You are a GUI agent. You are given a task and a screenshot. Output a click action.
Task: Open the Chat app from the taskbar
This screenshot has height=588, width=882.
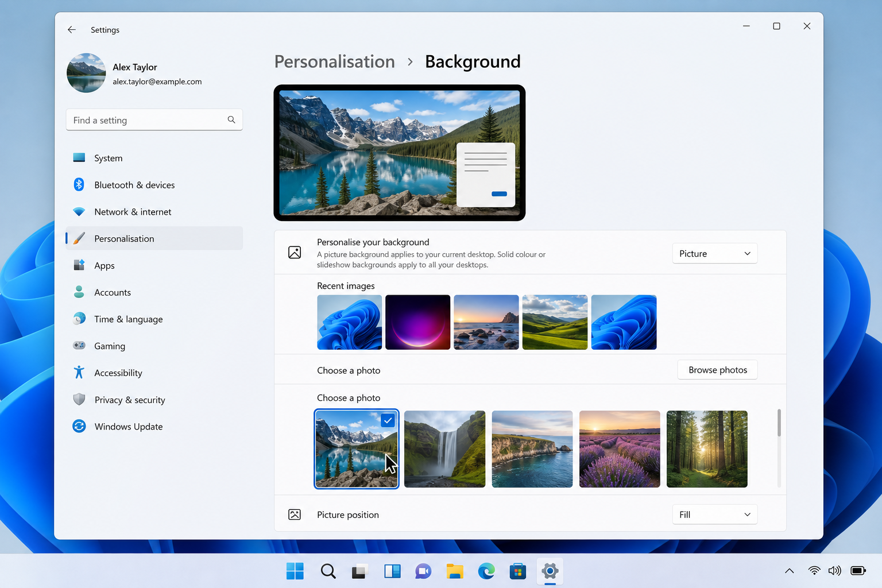click(x=423, y=571)
